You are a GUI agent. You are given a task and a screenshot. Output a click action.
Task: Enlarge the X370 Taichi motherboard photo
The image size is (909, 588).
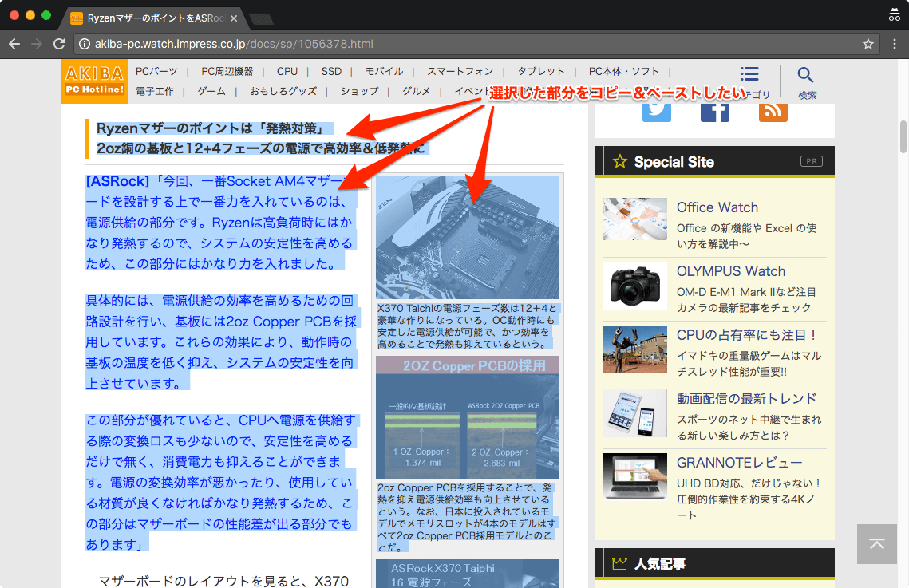pos(468,238)
